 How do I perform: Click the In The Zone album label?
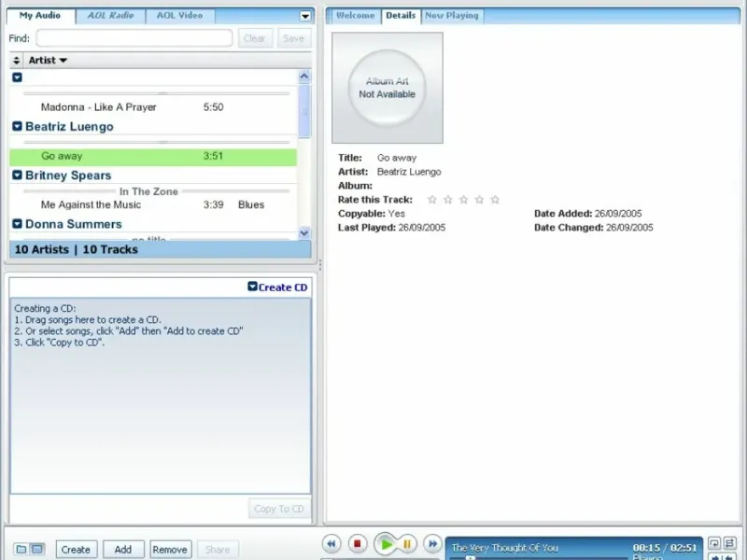pyautogui.click(x=148, y=191)
